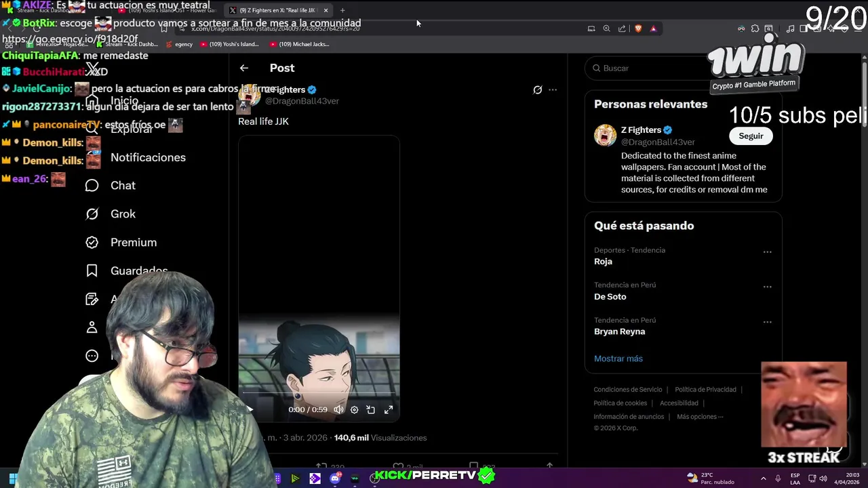Open a new browser tab with plus
This screenshot has width=868, height=488.
(342, 10)
